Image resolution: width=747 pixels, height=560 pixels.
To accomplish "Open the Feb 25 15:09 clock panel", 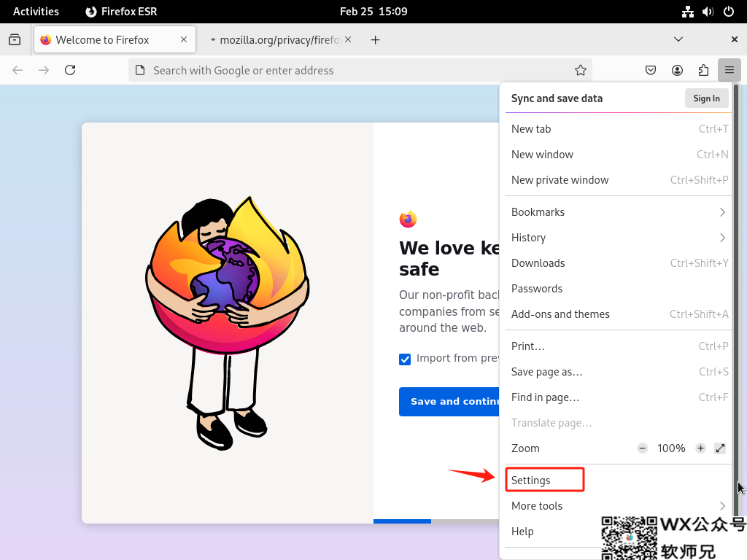I will (373, 12).
